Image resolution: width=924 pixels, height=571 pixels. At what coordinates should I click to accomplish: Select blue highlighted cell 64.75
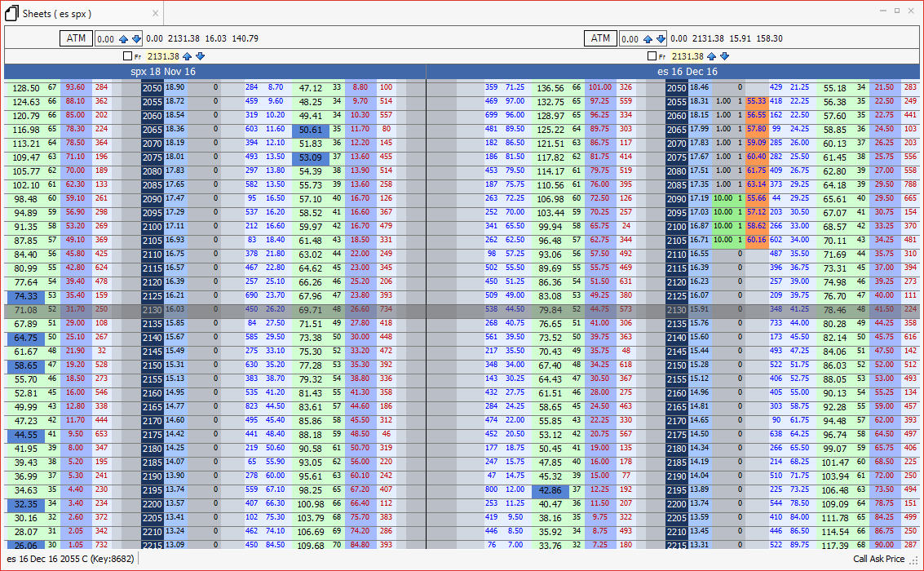point(26,338)
